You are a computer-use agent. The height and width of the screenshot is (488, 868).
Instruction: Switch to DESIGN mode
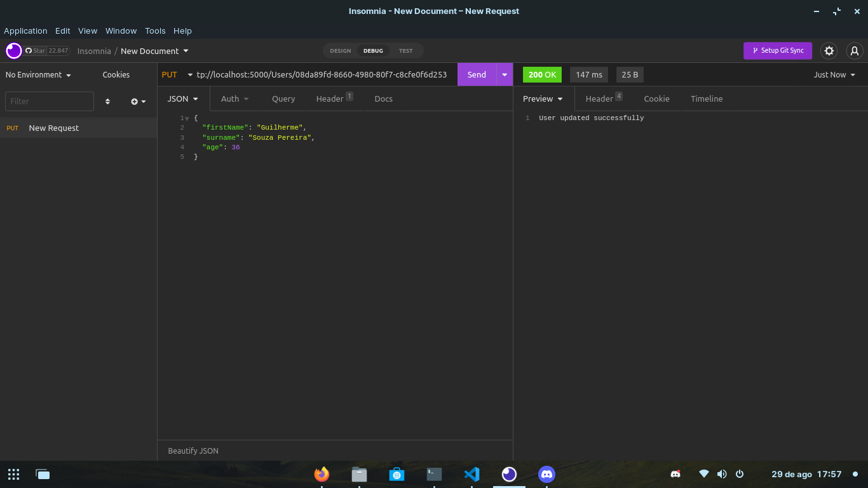pyautogui.click(x=340, y=51)
